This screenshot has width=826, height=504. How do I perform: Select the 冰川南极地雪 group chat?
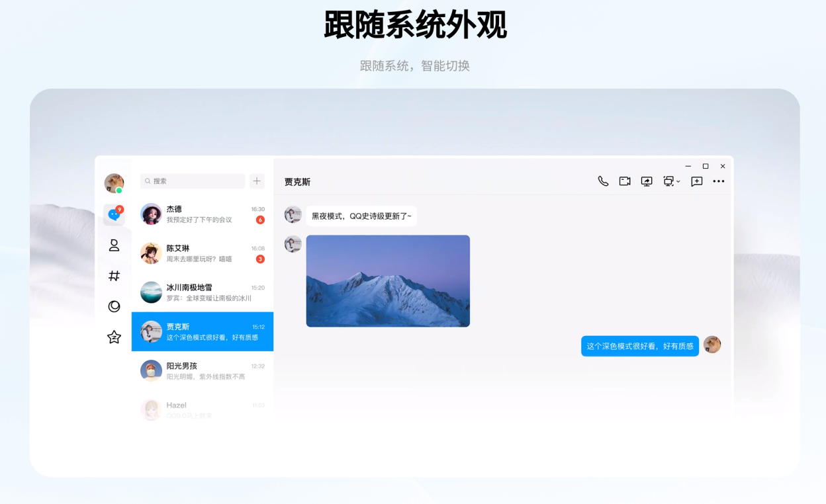[202, 292]
